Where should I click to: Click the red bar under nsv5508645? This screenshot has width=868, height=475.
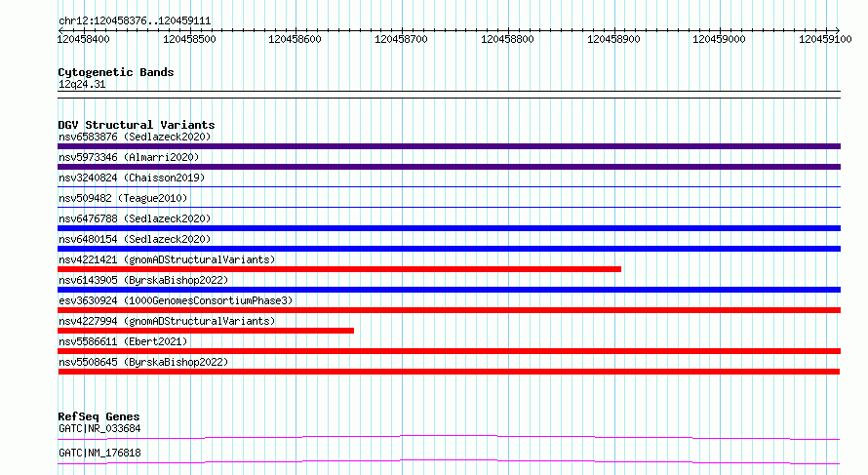(x=449, y=372)
